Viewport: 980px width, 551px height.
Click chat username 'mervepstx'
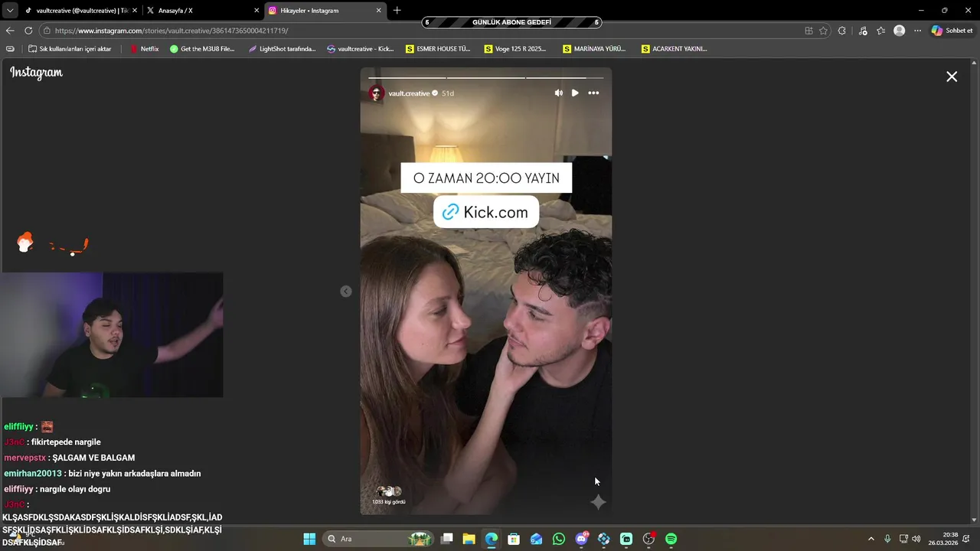[24, 458]
